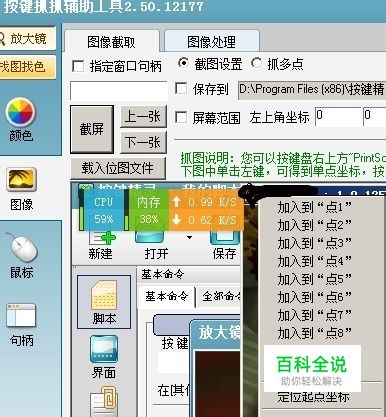Switch to the 图像处理 tab
Viewport: 386px width, 417px height.
[x=211, y=42]
